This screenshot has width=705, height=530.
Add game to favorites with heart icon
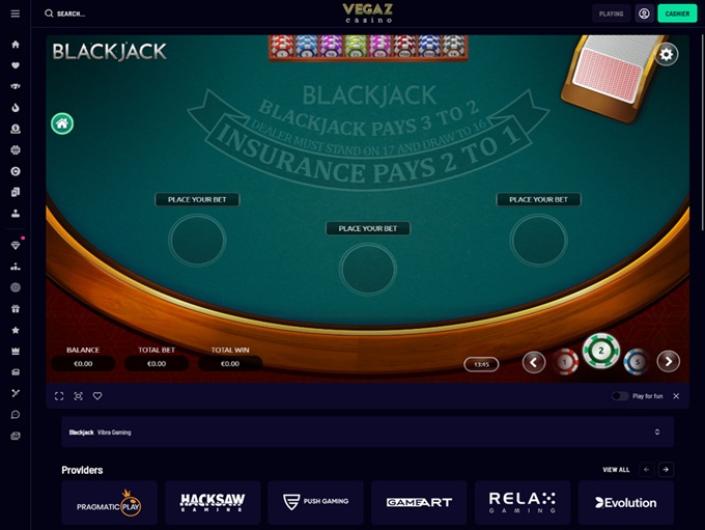pyautogui.click(x=98, y=396)
